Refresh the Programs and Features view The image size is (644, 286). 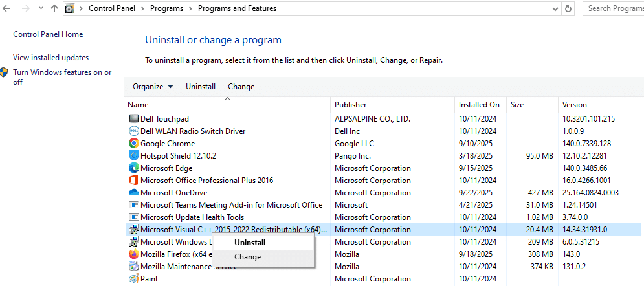coord(568,8)
